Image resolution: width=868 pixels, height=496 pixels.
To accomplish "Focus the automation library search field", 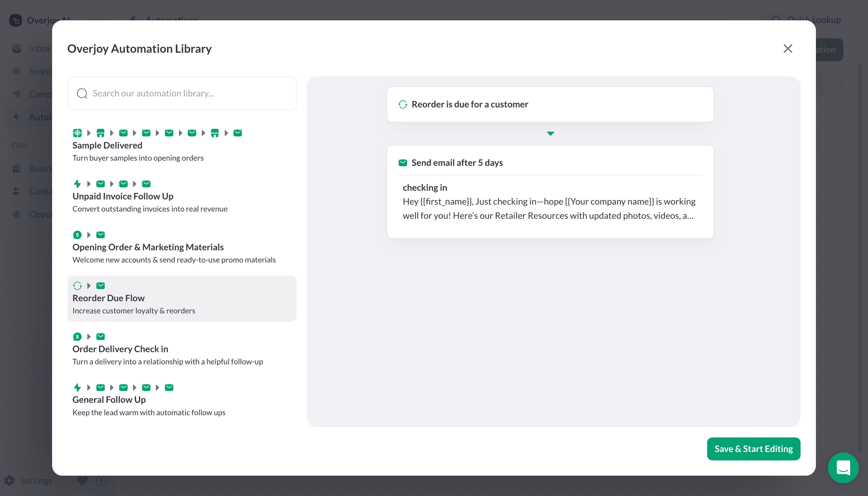I will tap(182, 93).
